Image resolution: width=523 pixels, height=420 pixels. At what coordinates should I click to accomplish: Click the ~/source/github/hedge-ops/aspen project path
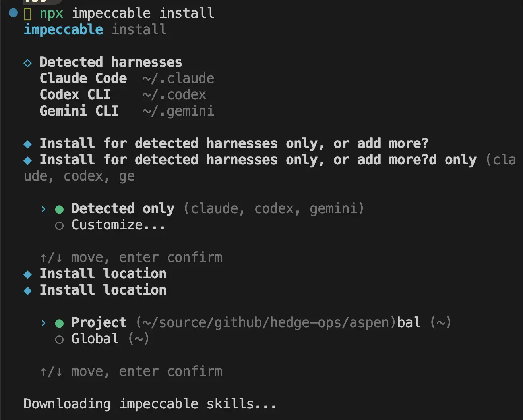[x=266, y=322]
